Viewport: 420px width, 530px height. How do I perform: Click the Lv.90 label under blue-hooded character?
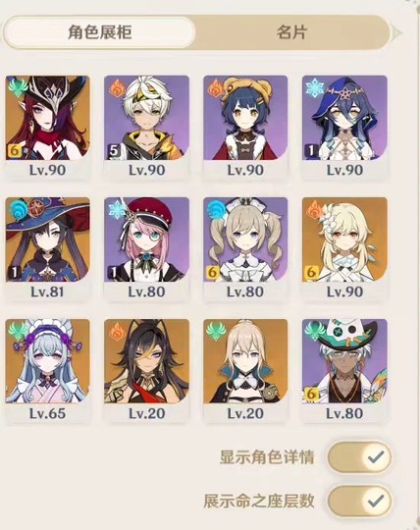(344, 170)
